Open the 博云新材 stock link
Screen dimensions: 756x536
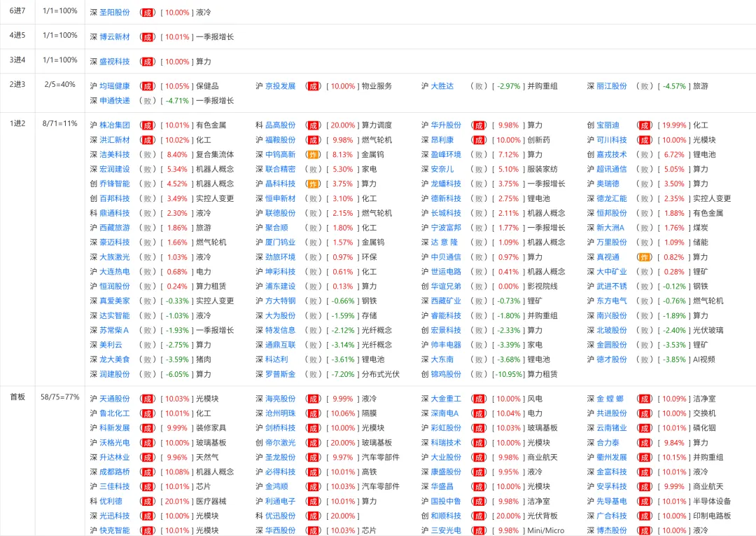(115, 37)
